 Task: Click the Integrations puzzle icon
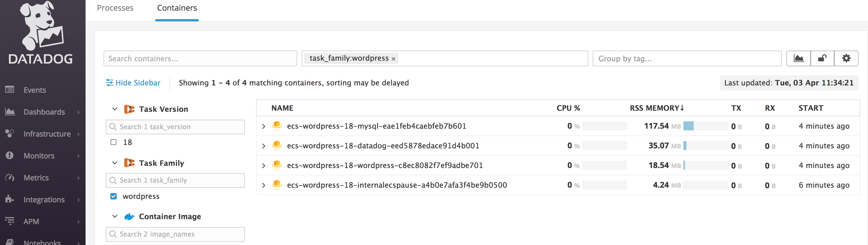click(10, 199)
